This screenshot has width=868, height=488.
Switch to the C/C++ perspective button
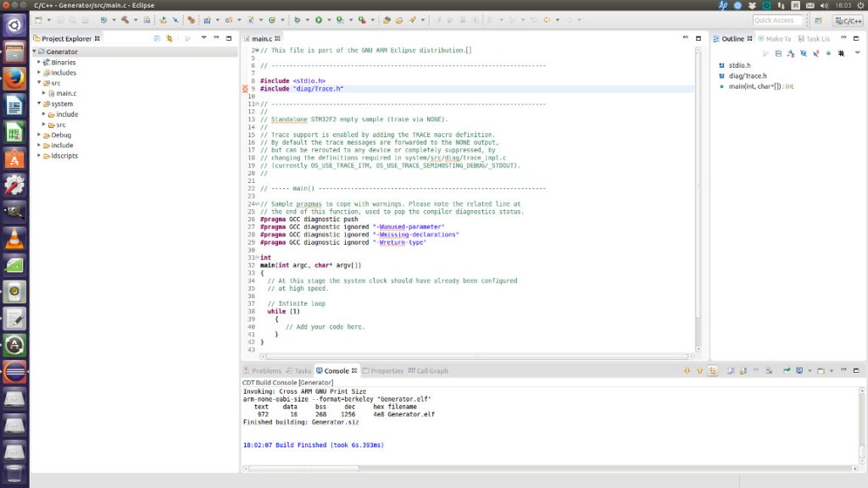coord(848,20)
